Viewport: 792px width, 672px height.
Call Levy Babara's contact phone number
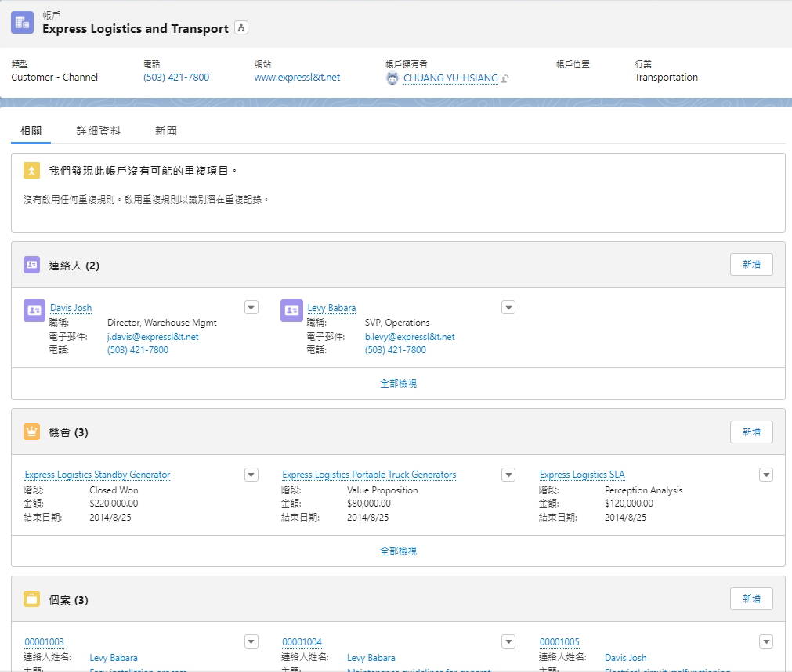pyautogui.click(x=396, y=350)
